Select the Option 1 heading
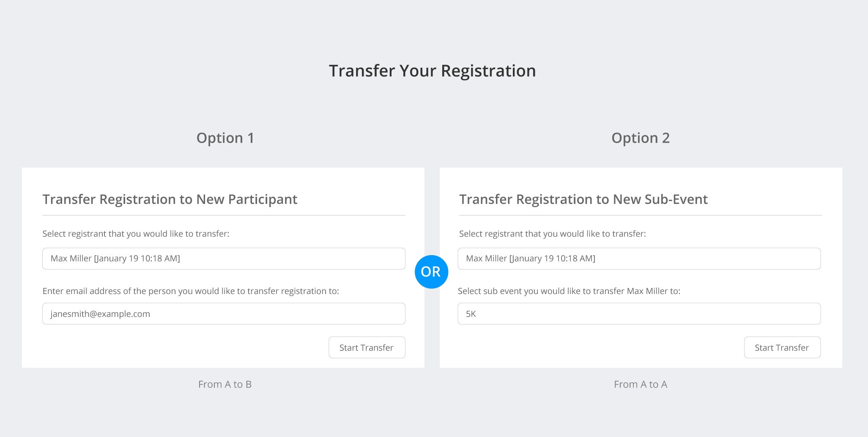Image resolution: width=868 pixels, height=437 pixels. click(225, 138)
